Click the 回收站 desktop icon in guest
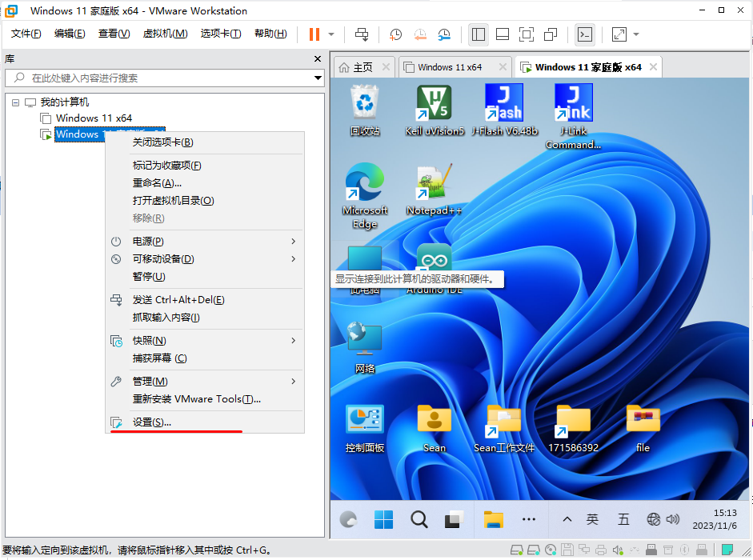 point(365,111)
